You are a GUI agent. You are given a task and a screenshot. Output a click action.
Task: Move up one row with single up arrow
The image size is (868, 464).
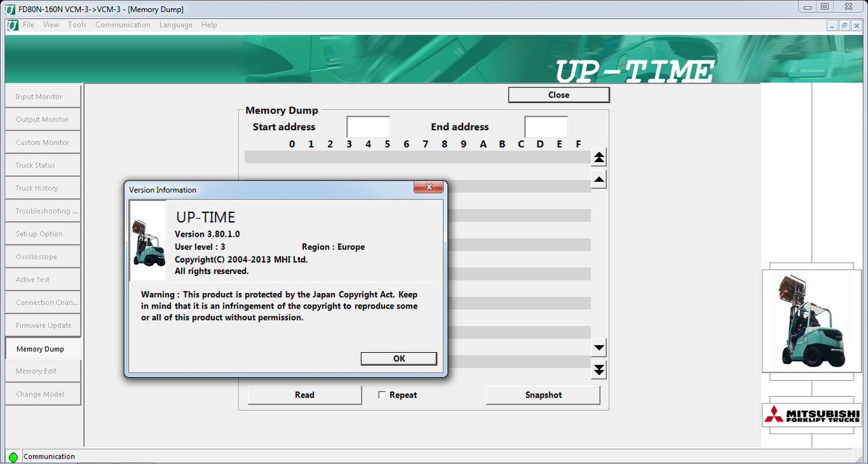click(599, 180)
